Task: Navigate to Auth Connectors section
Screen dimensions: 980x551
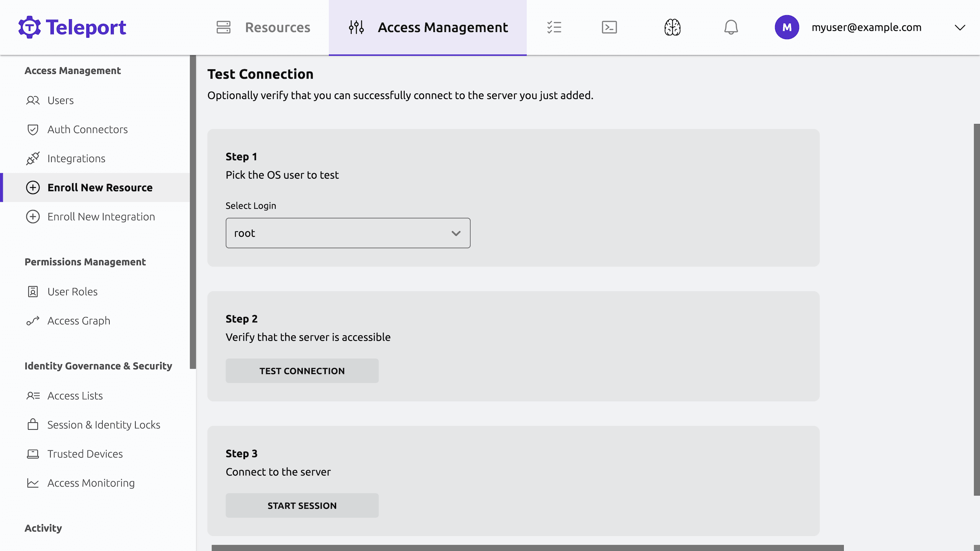Action: 88,129
